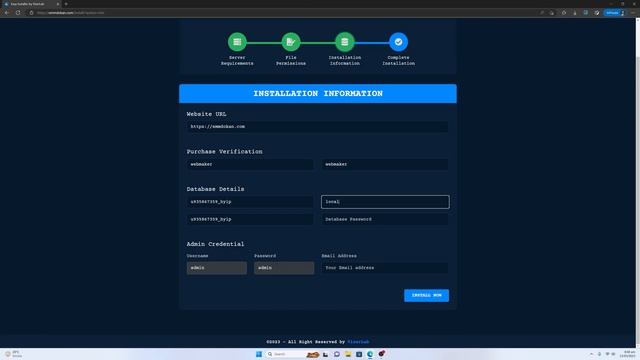Click the Website URL label
The width and height of the screenshot is (640, 360).
(x=206, y=114)
